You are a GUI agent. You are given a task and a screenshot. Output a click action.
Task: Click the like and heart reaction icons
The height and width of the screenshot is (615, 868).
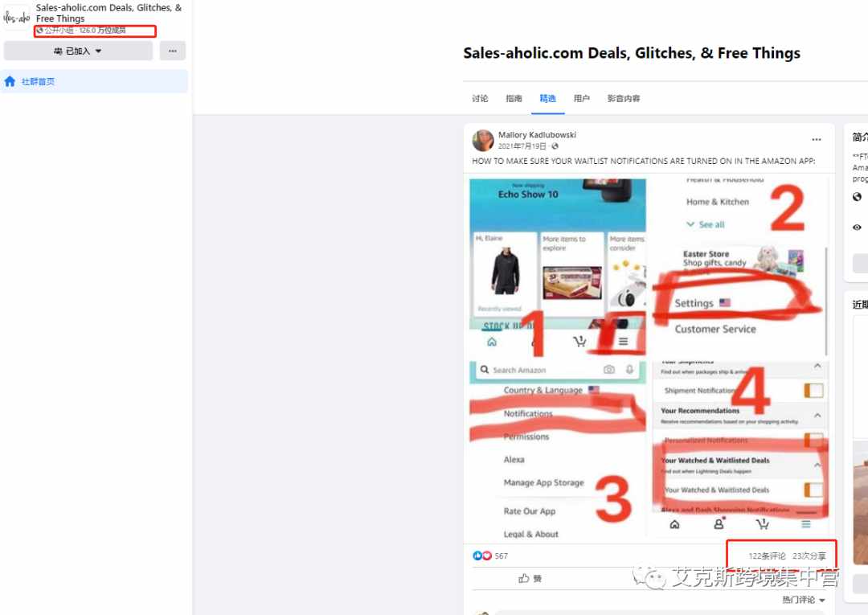481,556
